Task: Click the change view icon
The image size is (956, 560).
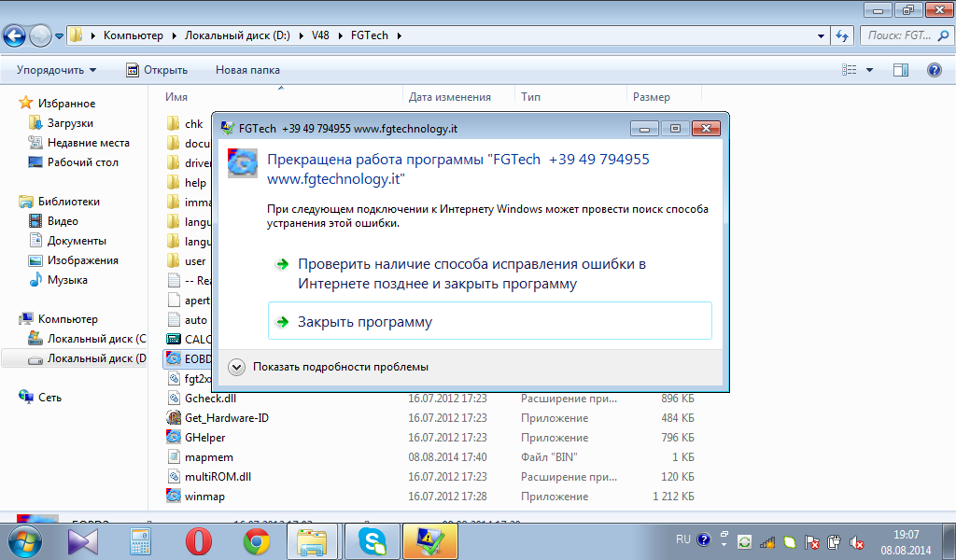Action: (850, 70)
